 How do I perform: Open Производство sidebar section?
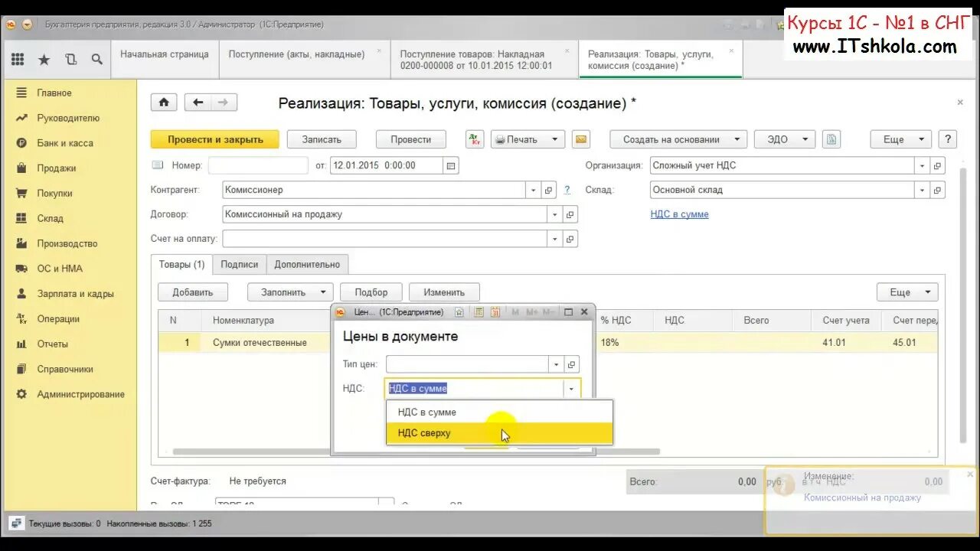(x=67, y=243)
